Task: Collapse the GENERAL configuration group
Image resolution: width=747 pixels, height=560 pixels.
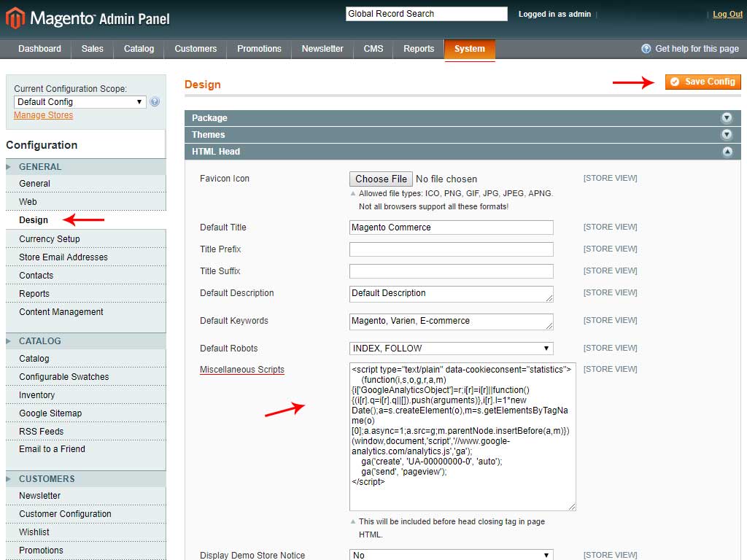Action: tap(86, 167)
